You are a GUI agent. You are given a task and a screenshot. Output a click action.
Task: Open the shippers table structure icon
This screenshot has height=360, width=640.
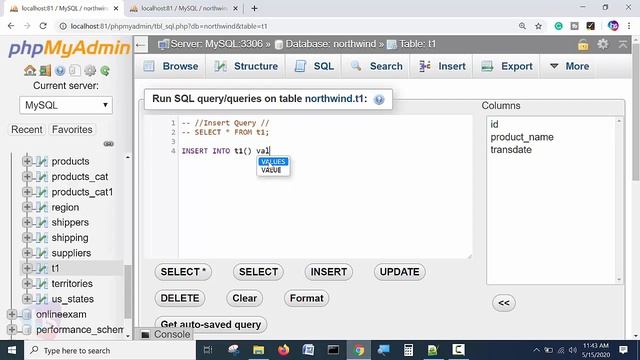(x=41, y=222)
